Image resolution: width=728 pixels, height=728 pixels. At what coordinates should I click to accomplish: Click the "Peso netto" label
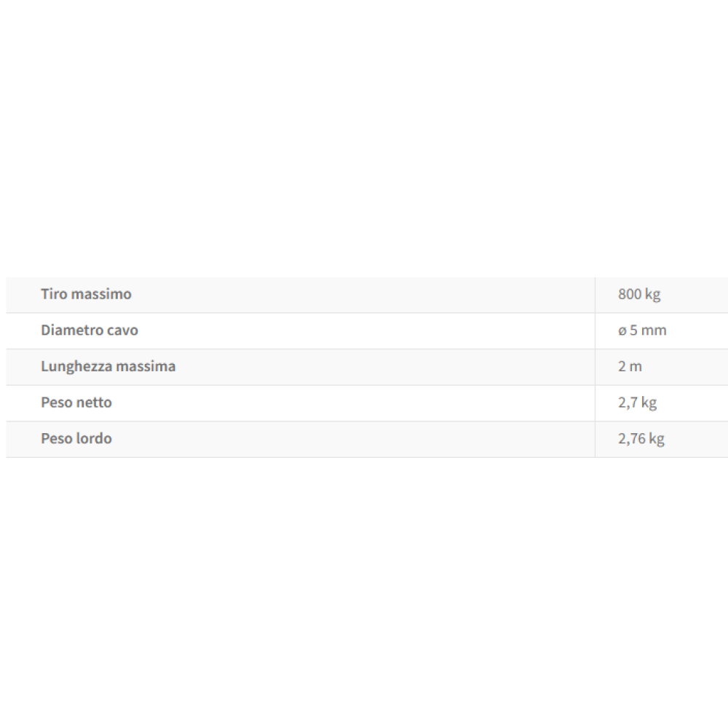pos(76,403)
